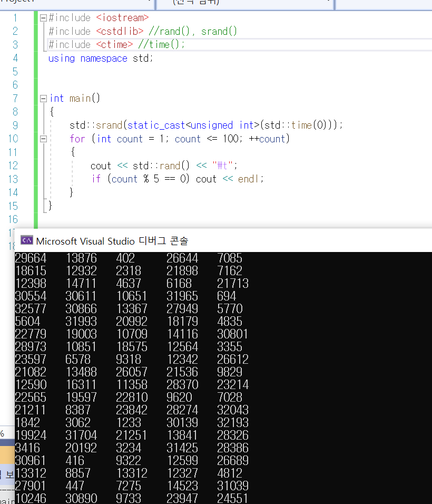Image resolution: width=432 pixels, height=504 pixels.
Task: Click console output value 26644
Action: [x=182, y=258]
